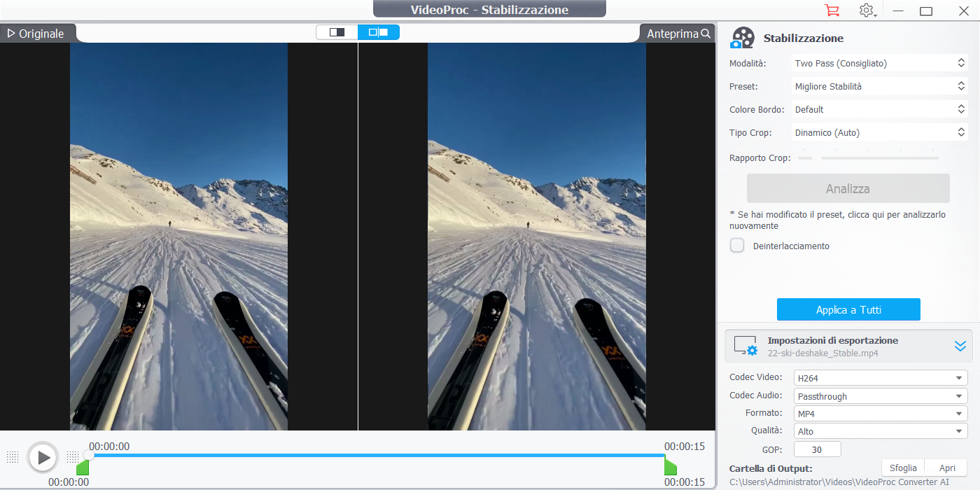This screenshot has height=490, width=980.
Task: Open the settings gear menu
Action: tap(867, 10)
